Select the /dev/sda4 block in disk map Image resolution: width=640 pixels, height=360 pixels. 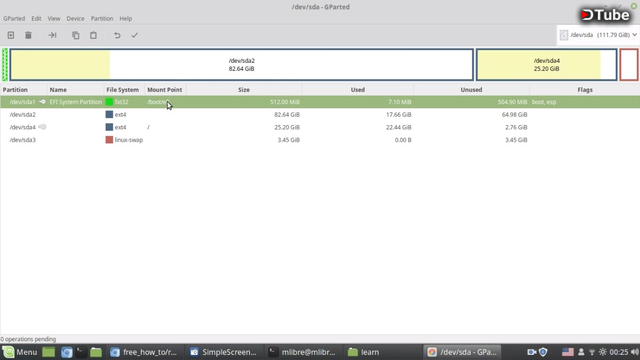(x=547, y=64)
